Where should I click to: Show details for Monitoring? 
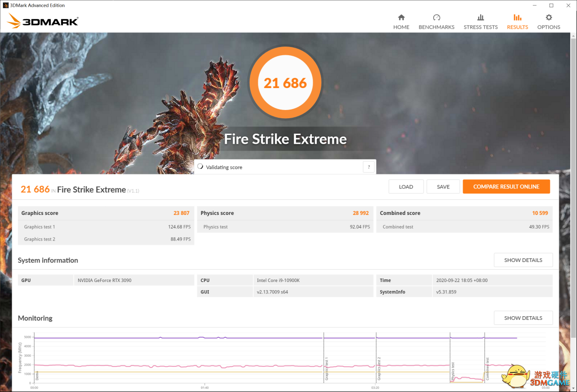(x=523, y=318)
